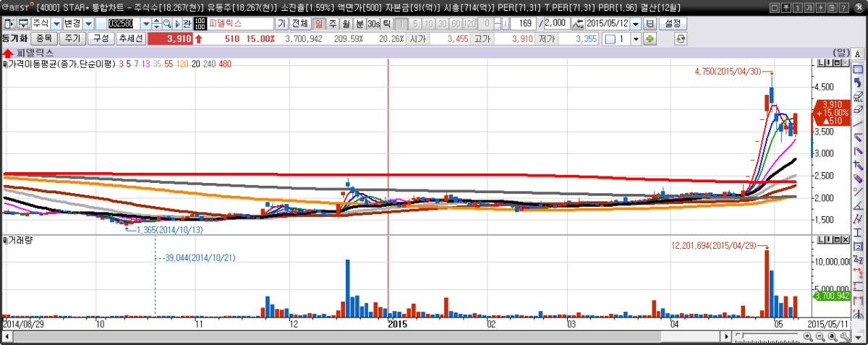Select the 틱 tick period toggle

click(387, 24)
